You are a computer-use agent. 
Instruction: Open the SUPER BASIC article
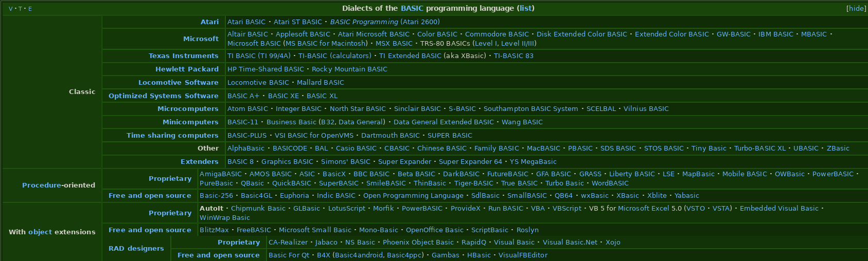coord(450,135)
